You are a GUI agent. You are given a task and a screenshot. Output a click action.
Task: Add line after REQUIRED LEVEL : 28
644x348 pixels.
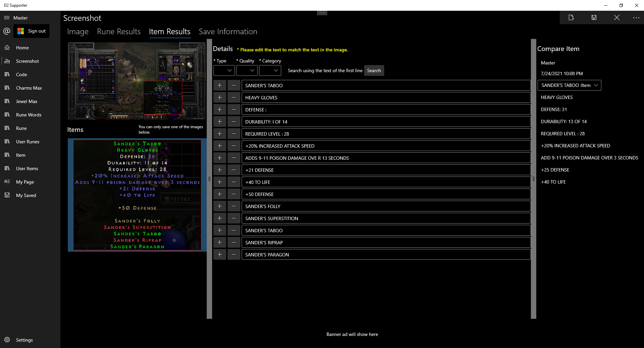point(220,134)
